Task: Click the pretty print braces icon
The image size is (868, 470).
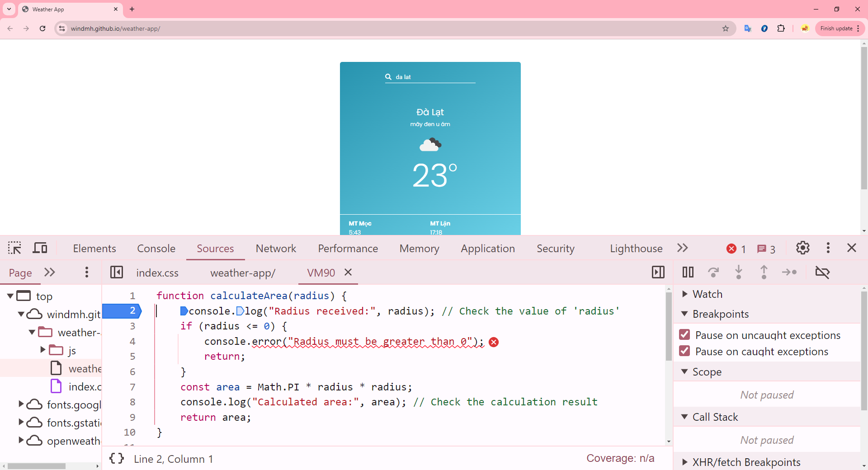Action: click(x=116, y=459)
